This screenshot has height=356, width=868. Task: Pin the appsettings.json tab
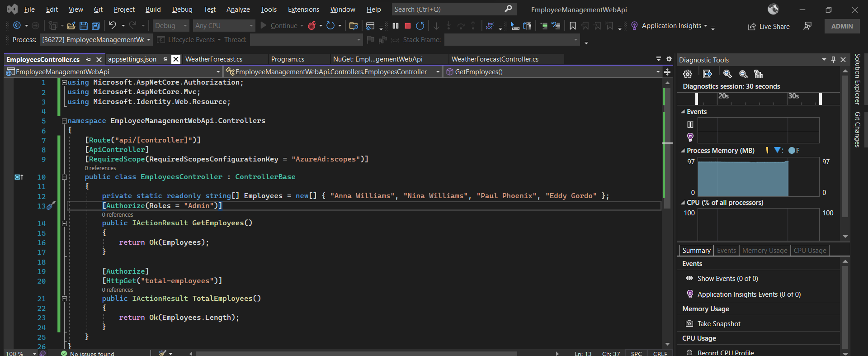[165, 59]
